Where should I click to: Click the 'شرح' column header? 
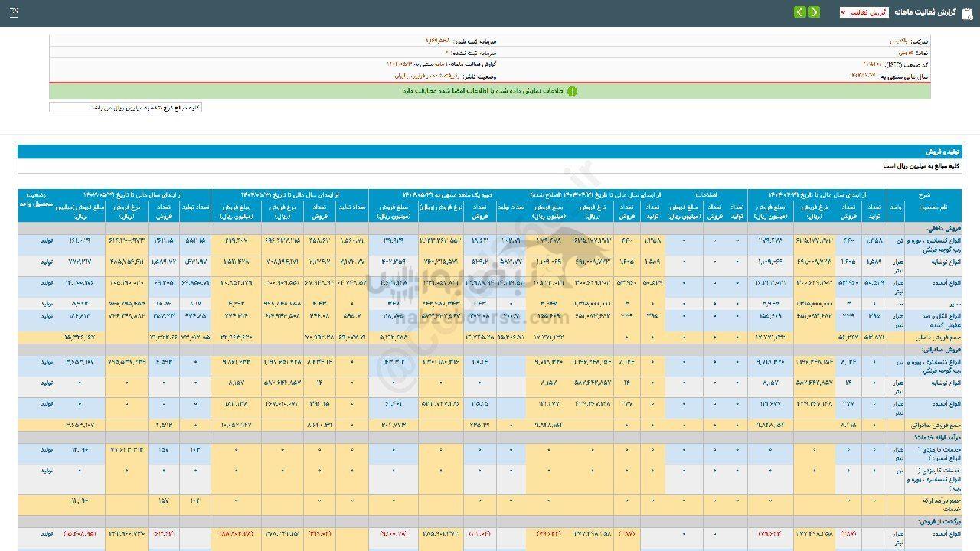[x=924, y=194]
